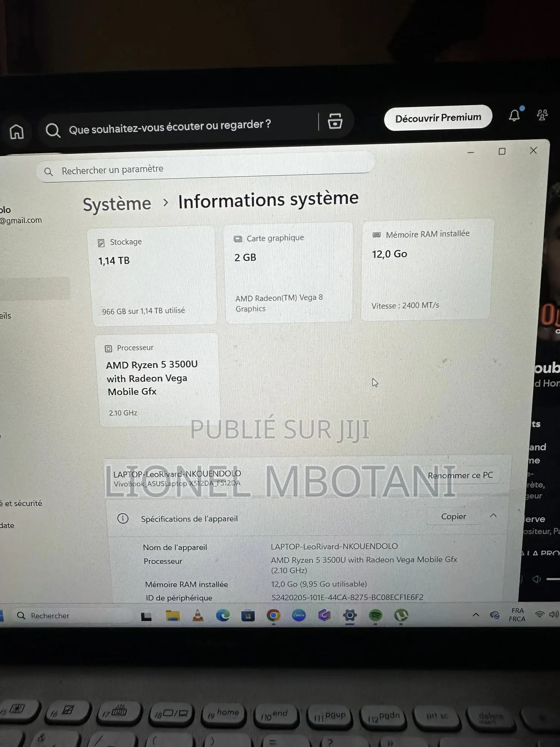Select '12,0 Go (9,95 Go utilisable)' text

coord(319,584)
